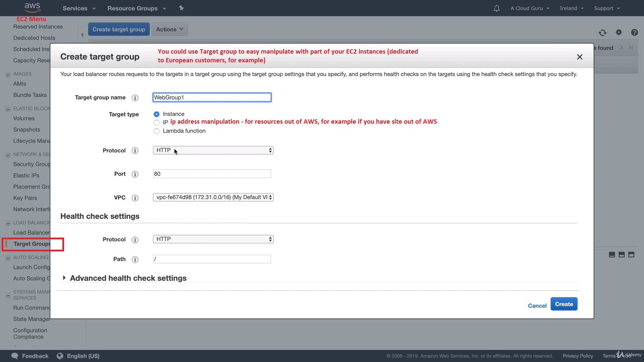Open the target Protocol dropdown
The height and width of the screenshot is (362, 644).
[213, 150]
